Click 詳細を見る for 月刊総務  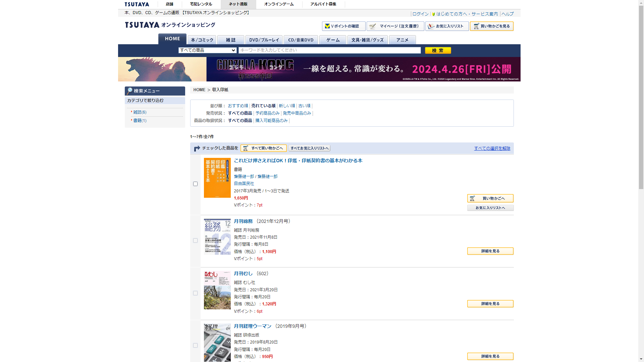tap(490, 251)
